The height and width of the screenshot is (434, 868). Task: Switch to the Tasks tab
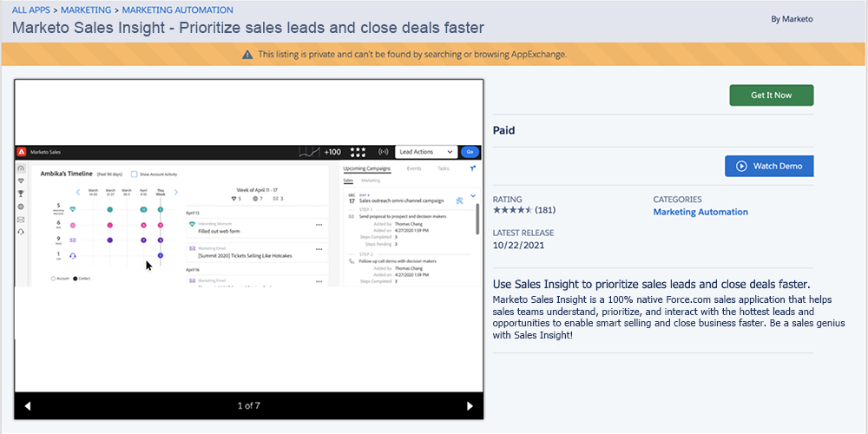coord(444,168)
